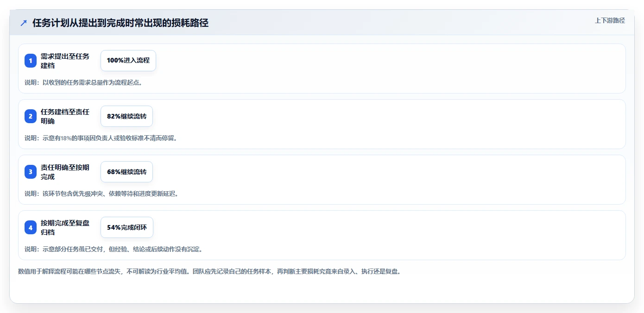Click the number 2 step badge
This screenshot has height=313, width=644.
pos(31,116)
